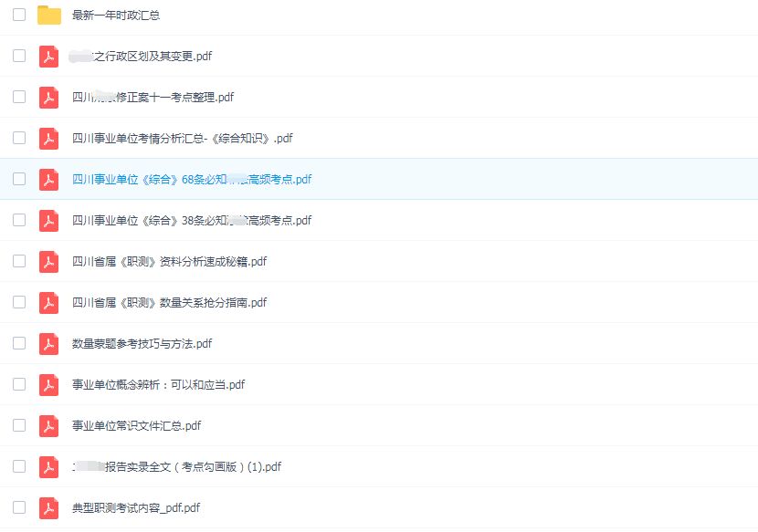Tick checkbox for 修正案十一考点整理.pdf

[x=19, y=97]
